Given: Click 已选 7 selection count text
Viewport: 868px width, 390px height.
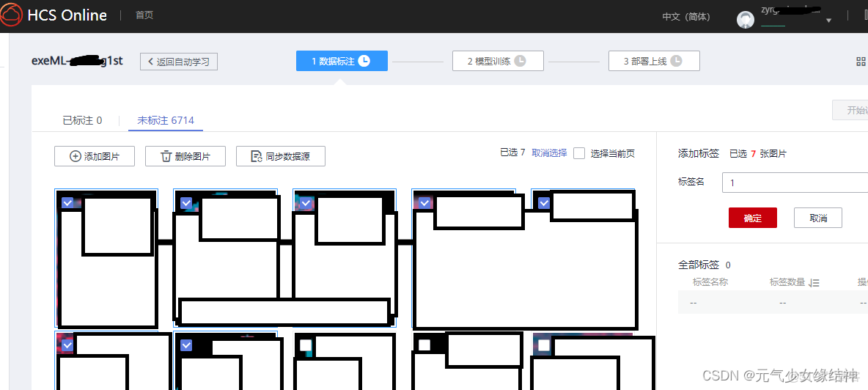Looking at the screenshot, I should tap(512, 152).
